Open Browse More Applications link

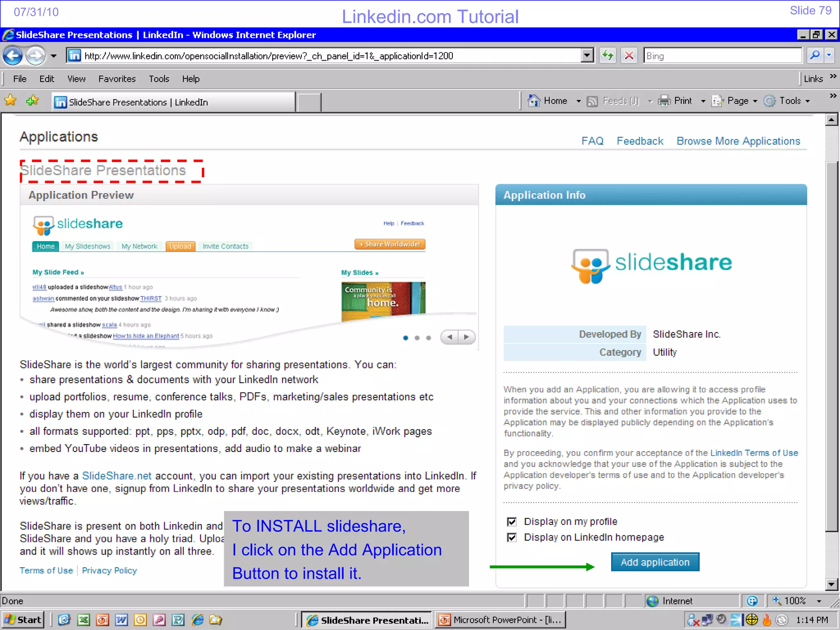(738, 141)
